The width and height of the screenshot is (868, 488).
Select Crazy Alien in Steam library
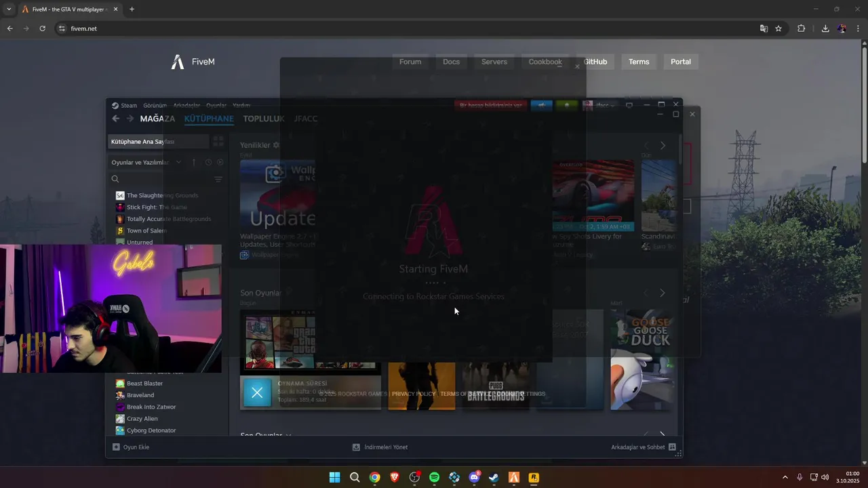[x=136, y=419]
